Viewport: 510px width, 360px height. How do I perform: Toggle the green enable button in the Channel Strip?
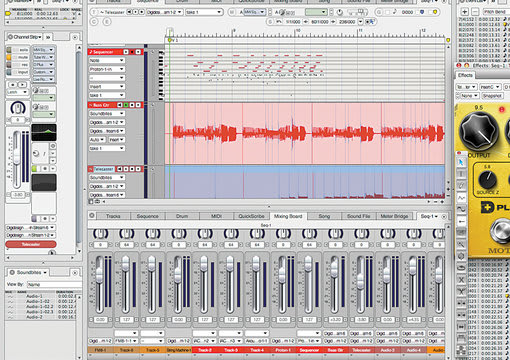(x=34, y=169)
